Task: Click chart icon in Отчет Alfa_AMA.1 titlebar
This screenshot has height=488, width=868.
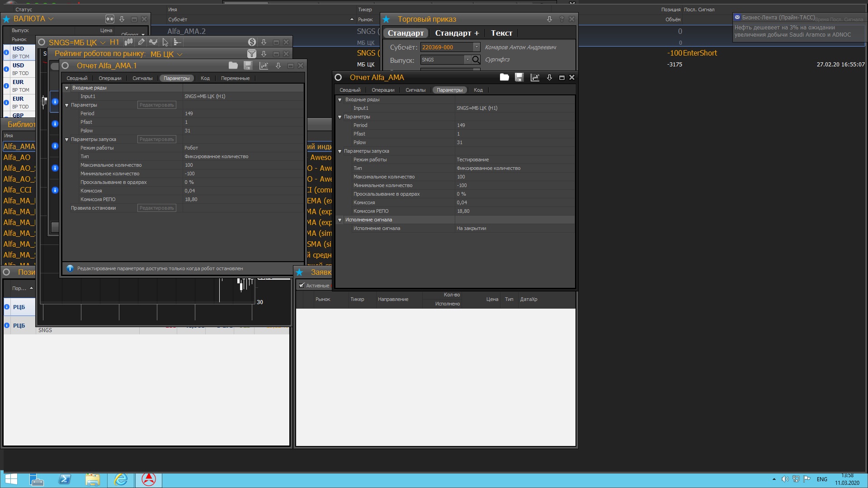Action: pos(264,66)
